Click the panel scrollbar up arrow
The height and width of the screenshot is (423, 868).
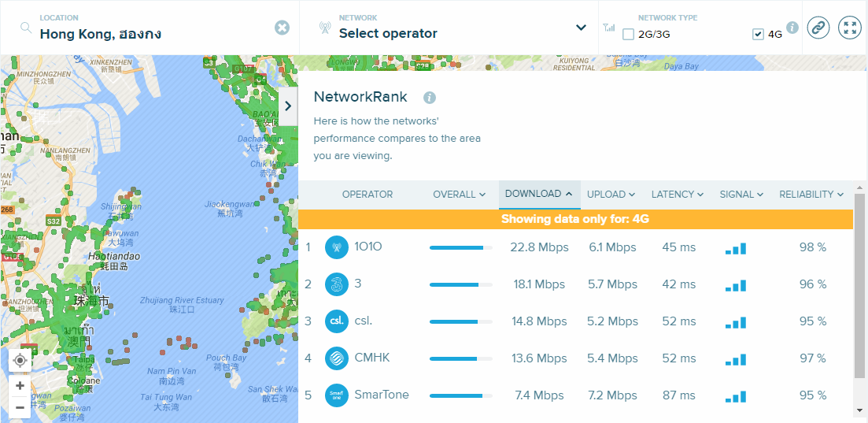pos(859,187)
